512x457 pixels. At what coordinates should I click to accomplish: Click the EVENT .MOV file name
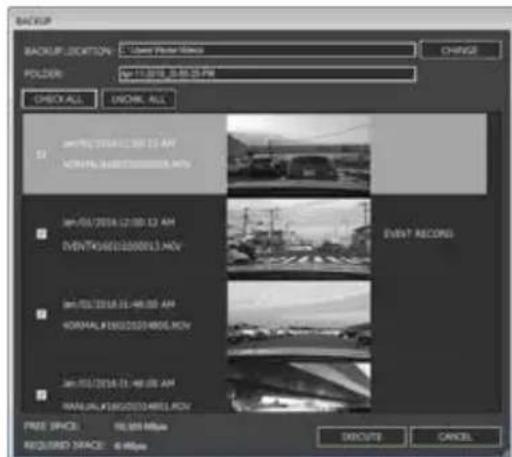click(122, 246)
